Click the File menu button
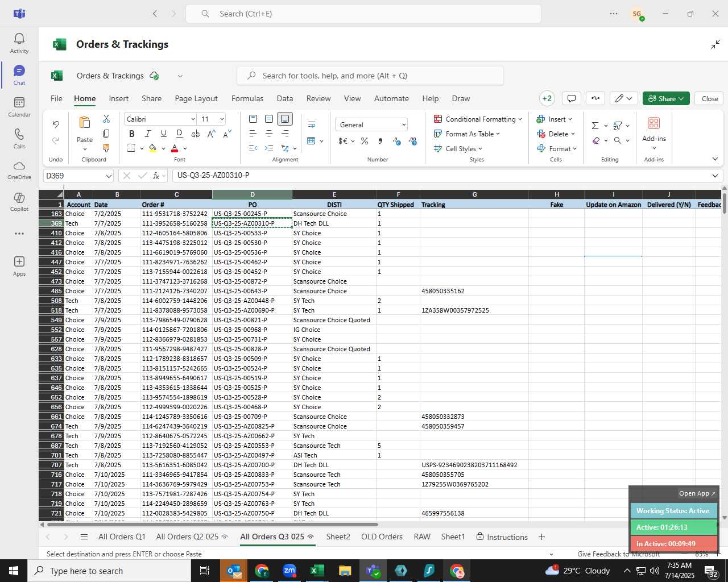 click(x=56, y=98)
